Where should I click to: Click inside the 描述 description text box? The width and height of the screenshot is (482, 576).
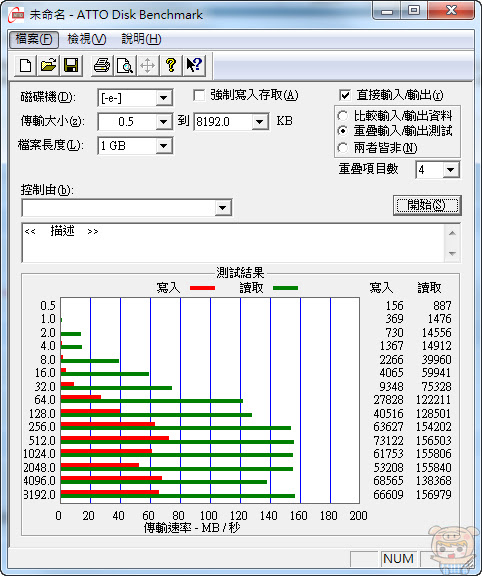(x=233, y=243)
